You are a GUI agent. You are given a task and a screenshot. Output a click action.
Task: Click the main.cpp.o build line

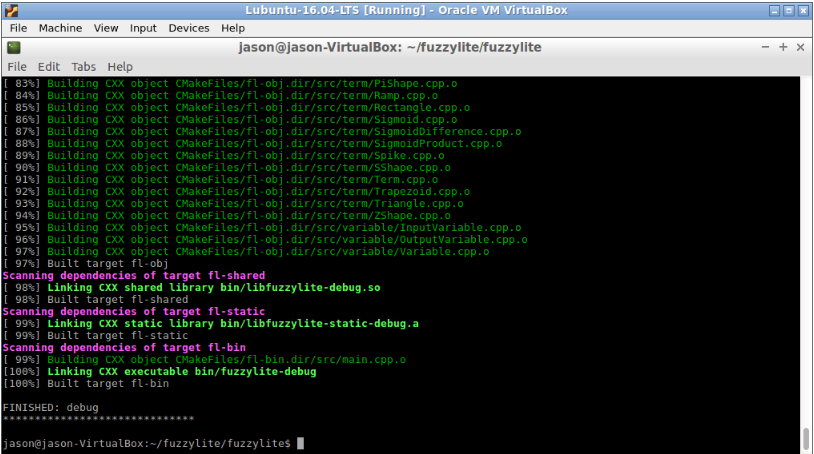click(205, 360)
